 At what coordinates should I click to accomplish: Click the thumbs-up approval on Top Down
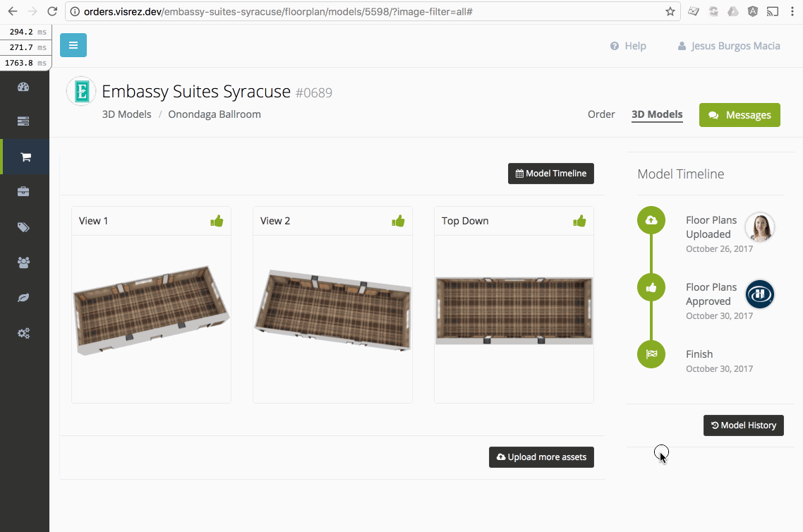point(579,221)
